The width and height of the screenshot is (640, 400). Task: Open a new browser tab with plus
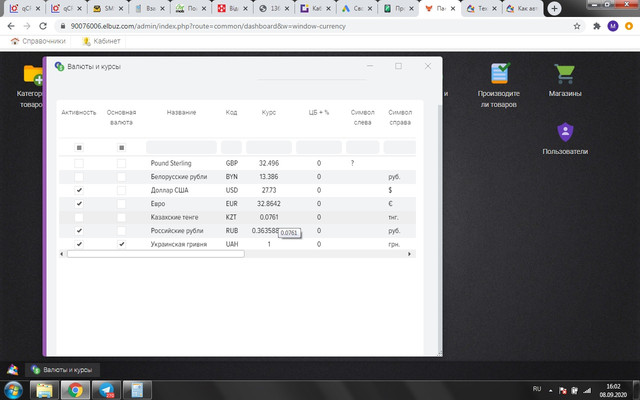[x=554, y=8]
